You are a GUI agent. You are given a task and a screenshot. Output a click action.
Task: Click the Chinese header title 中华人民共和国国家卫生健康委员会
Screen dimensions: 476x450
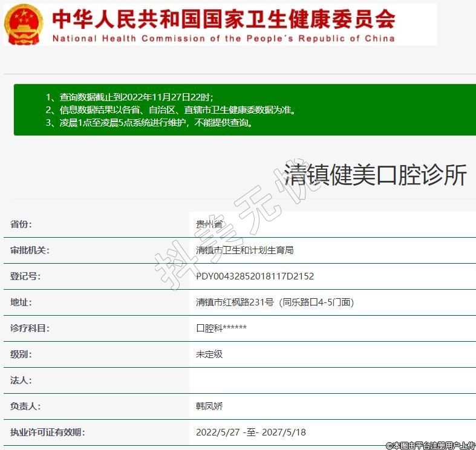click(x=223, y=18)
